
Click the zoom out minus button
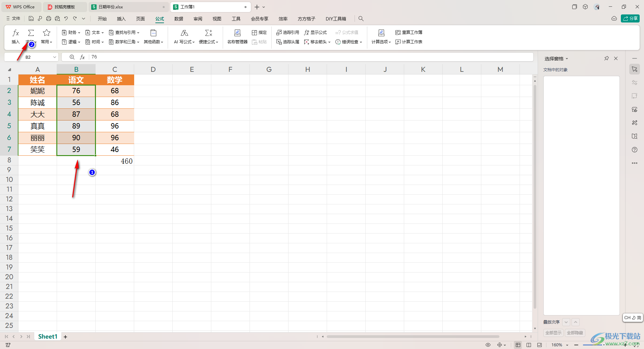tap(576, 345)
